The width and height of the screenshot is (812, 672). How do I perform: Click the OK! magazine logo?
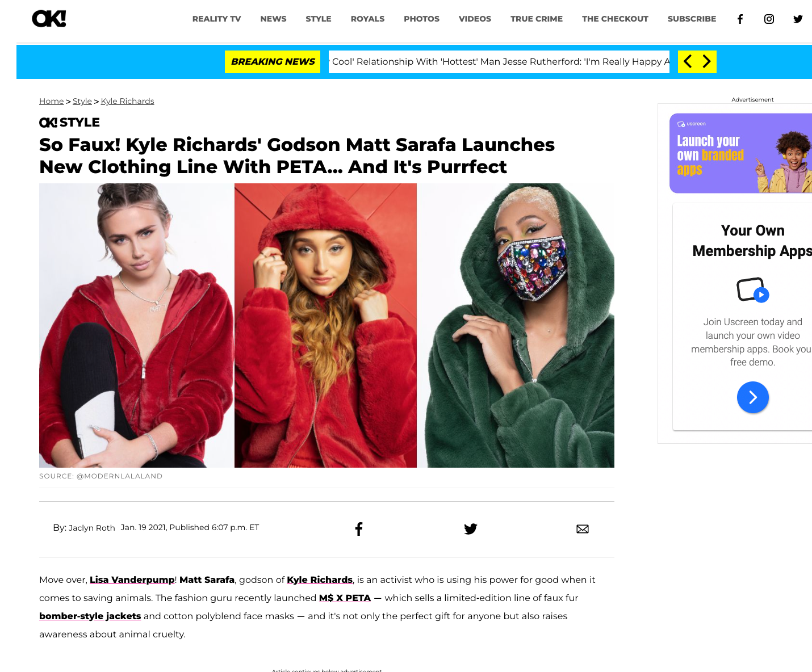[x=49, y=19]
